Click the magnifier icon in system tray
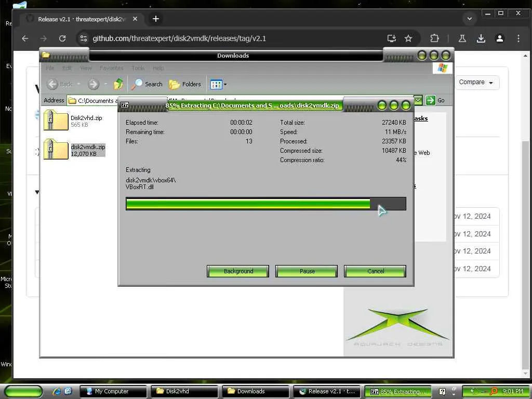 click(x=494, y=391)
